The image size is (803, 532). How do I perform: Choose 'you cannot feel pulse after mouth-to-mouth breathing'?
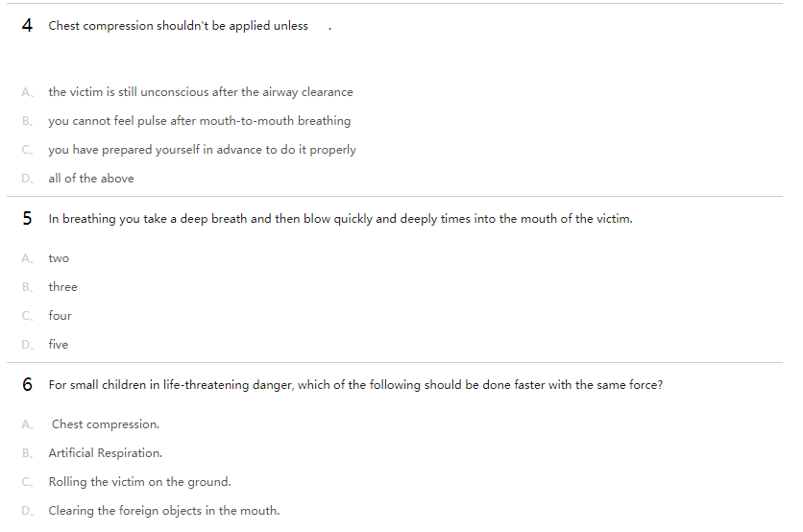click(x=199, y=121)
